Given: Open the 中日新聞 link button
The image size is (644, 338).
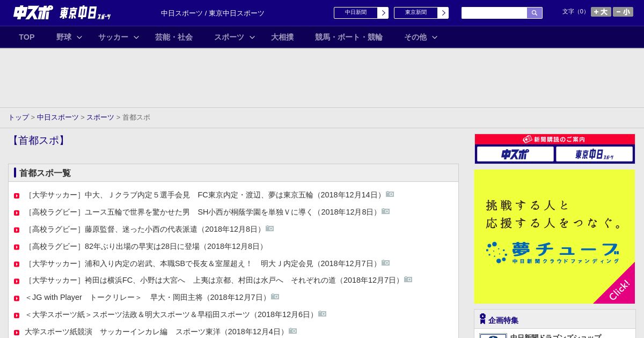Looking at the screenshot, I should (x=356, y=13).
